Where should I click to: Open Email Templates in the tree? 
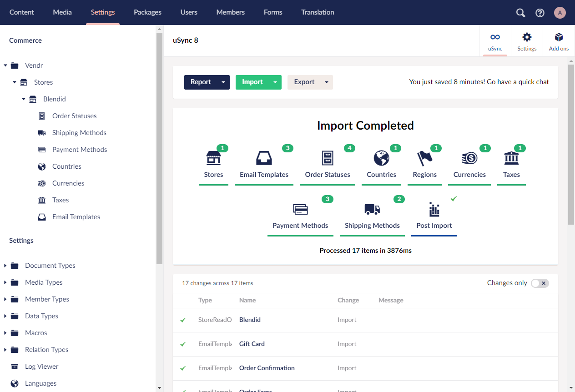point(76,217)
